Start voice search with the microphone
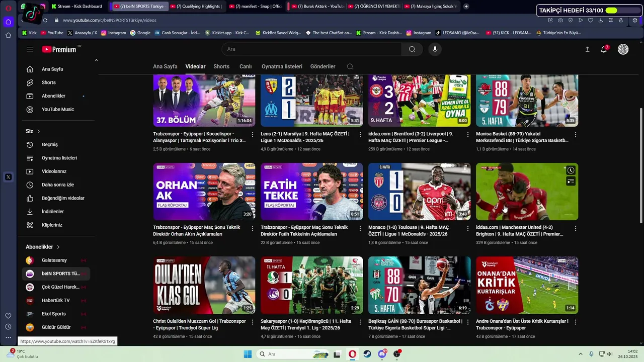This screenshot has height=362, width=644. coord(435,49)
